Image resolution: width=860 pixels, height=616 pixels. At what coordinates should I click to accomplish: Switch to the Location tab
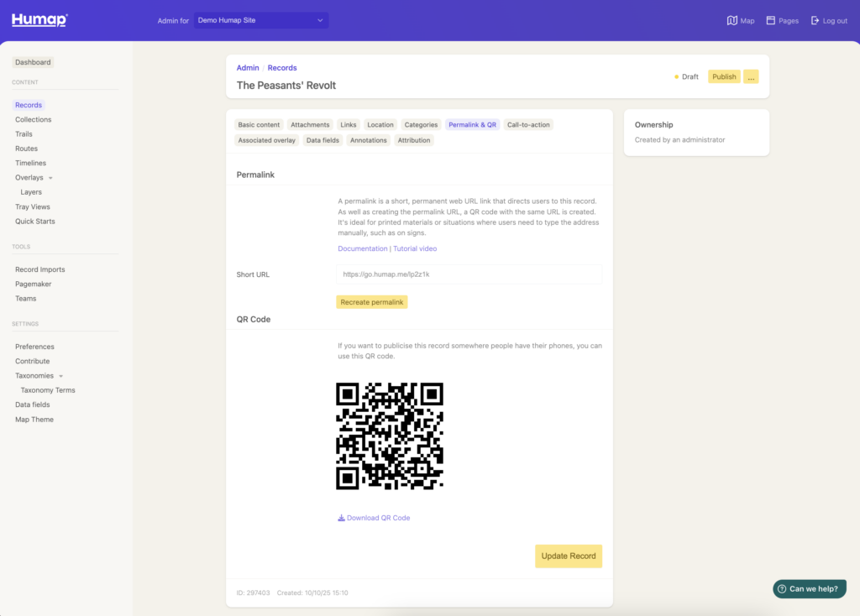coord(380,125)
